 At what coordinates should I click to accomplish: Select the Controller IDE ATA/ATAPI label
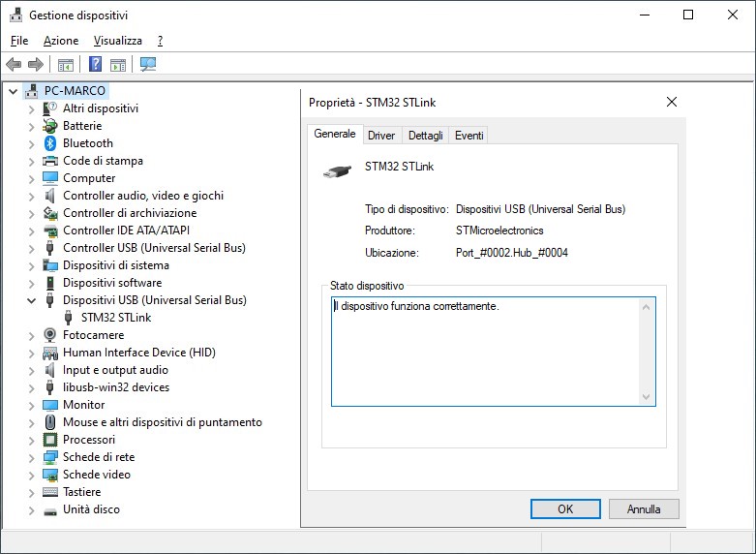[126, 231]
